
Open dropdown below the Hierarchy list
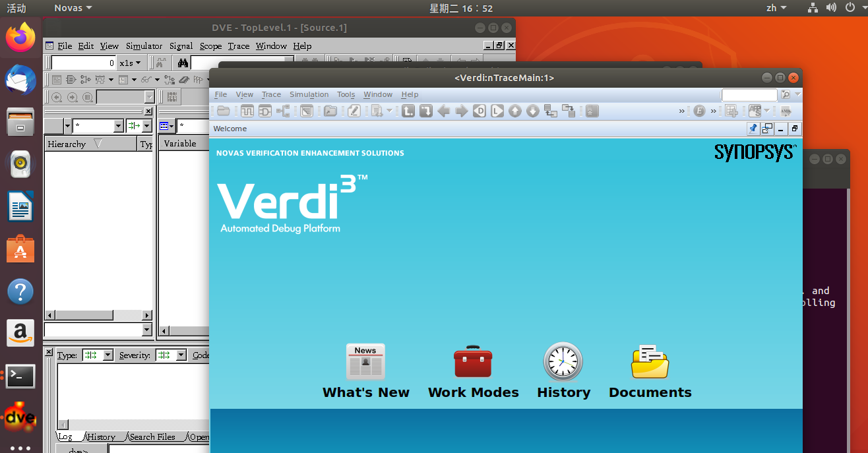pyautogui.click(x=147, y=329)
